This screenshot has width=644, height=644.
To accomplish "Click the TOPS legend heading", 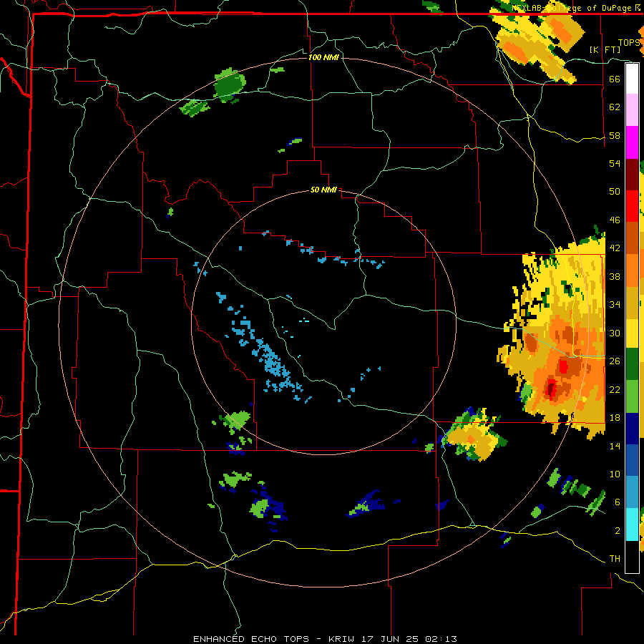I will (629, 42).
